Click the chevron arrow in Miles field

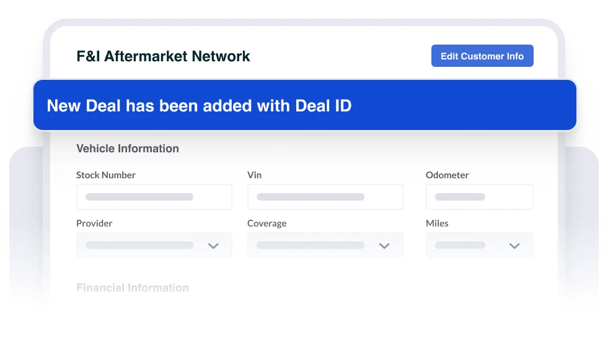[x=514, y=246]
